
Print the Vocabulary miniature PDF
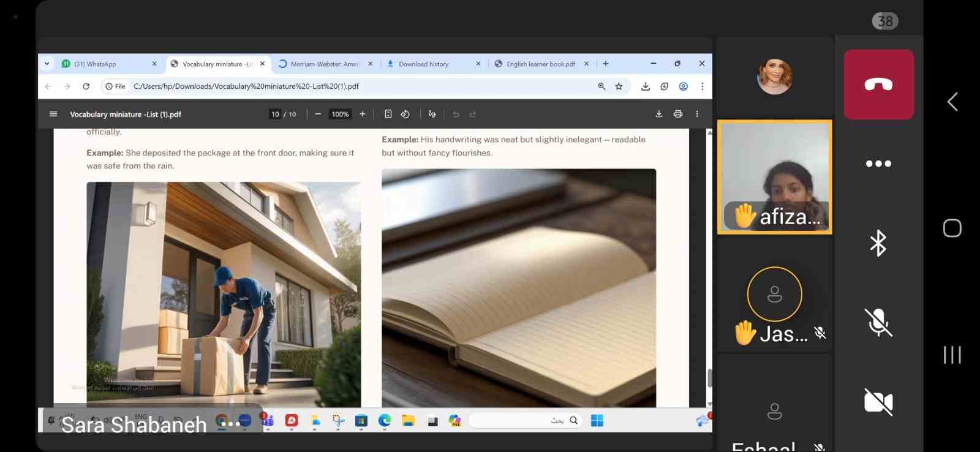click(677, 114)
